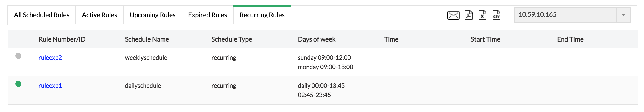Open the 10.59.10.165 device dropdown

pos(565,15)
